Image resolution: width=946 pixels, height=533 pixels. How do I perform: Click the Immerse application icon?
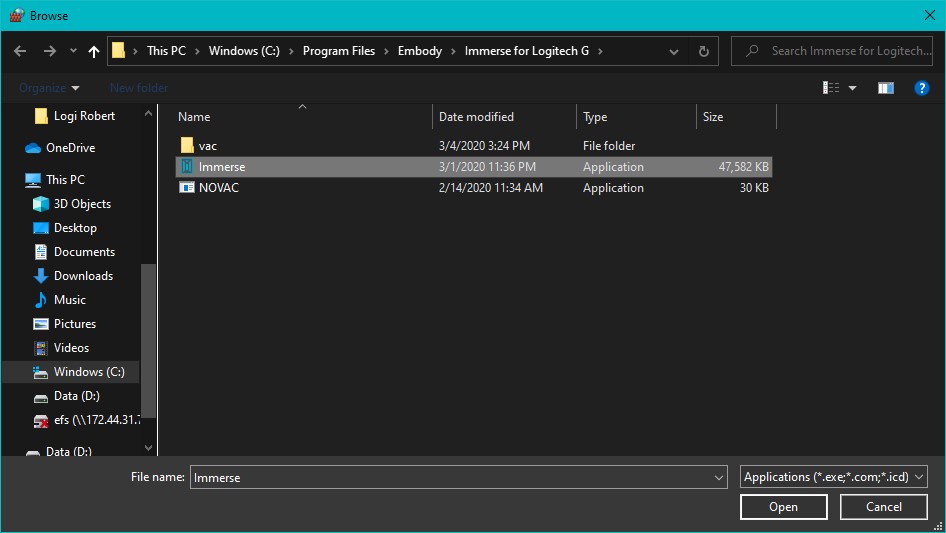[x=187, y=167]
